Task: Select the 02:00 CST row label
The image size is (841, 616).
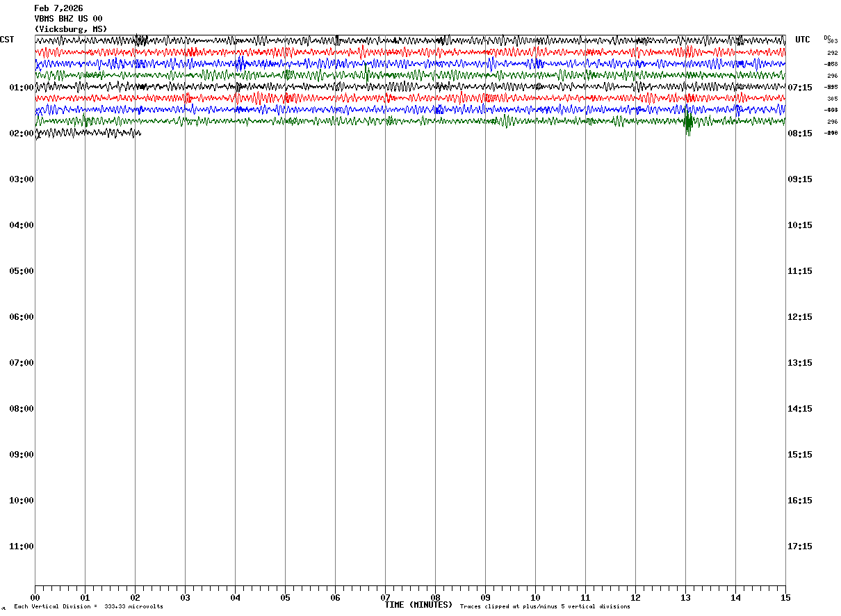Action: point(22,133)
